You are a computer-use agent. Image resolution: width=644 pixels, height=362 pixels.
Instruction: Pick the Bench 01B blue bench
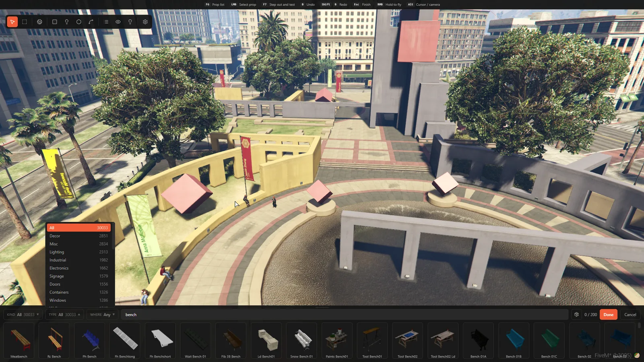pyautogui.click(x=514, y=341)
